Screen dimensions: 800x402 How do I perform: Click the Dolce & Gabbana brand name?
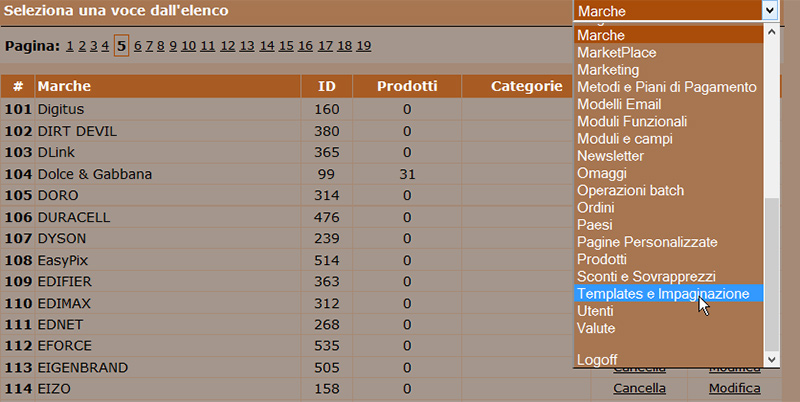click(x=94, y=174)
